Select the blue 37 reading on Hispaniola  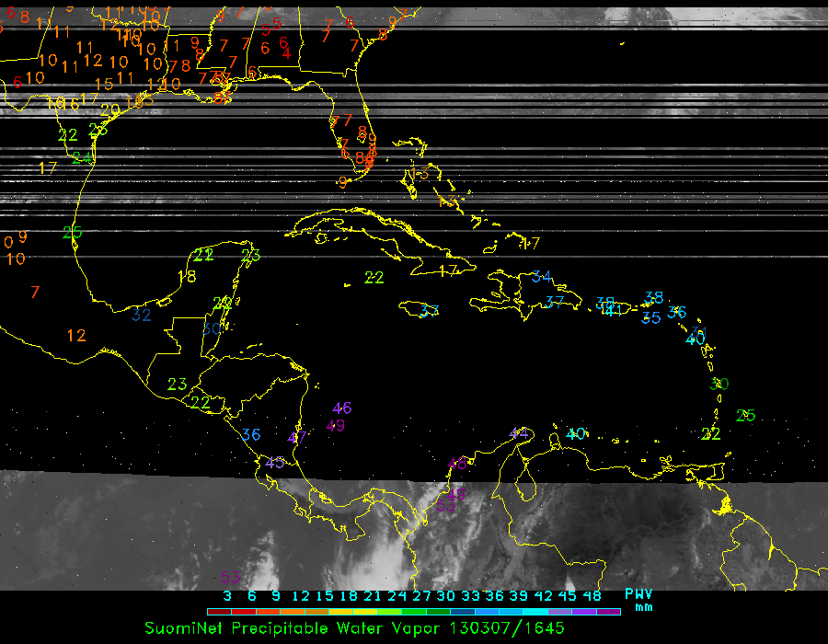(x=554, y=302)
